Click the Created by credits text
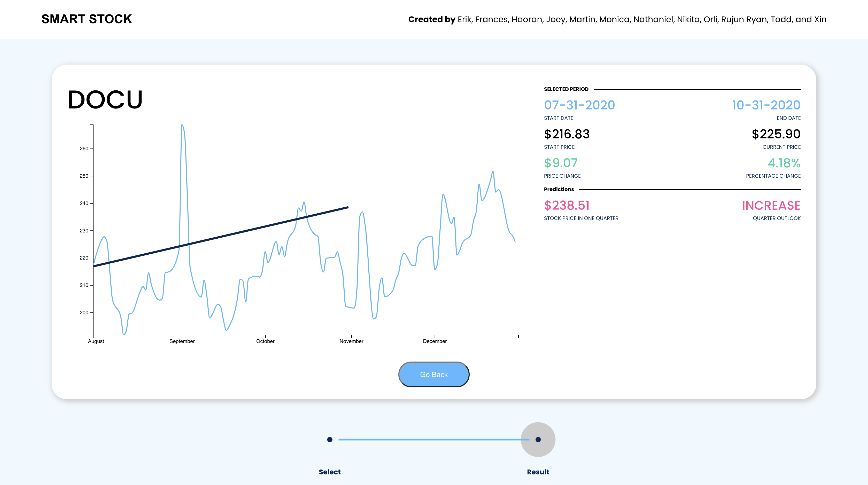 coord(617,20)
